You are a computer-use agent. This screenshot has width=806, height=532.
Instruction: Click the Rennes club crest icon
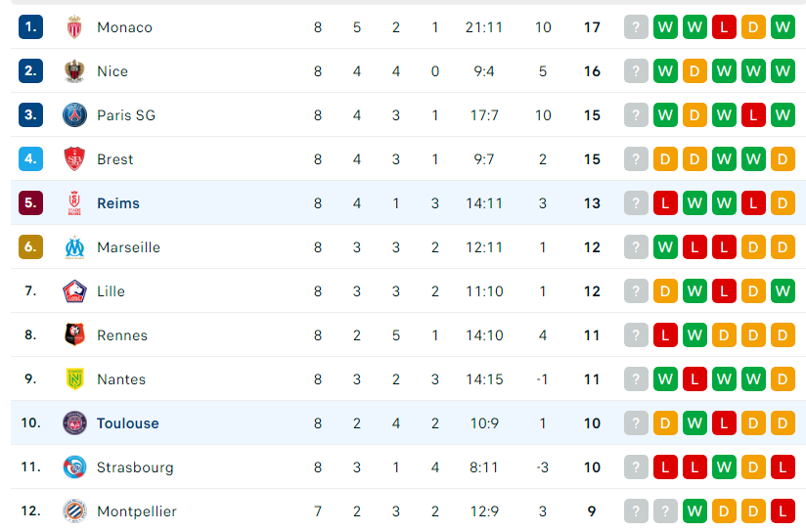pyautogui.click(x=74, y=335)
